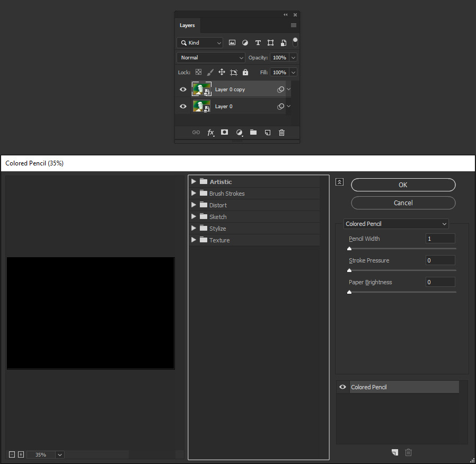
Task: Open the Opacity slider dropdown arrow
Action: pos(293,57)
